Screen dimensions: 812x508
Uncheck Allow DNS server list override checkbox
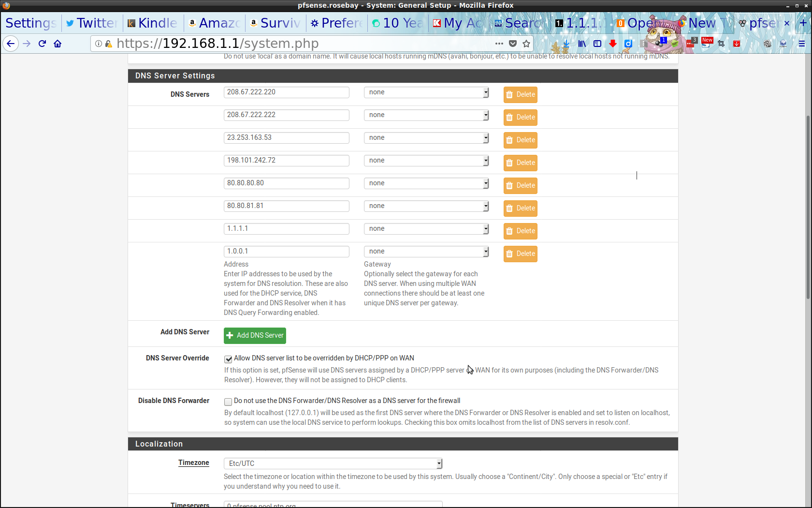(x=228, y=359)
